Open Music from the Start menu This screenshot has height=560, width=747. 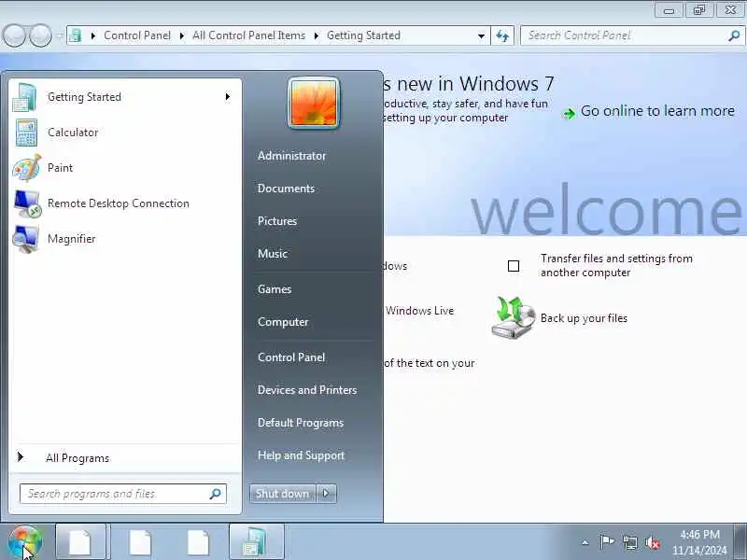click(x=273, y=254)
